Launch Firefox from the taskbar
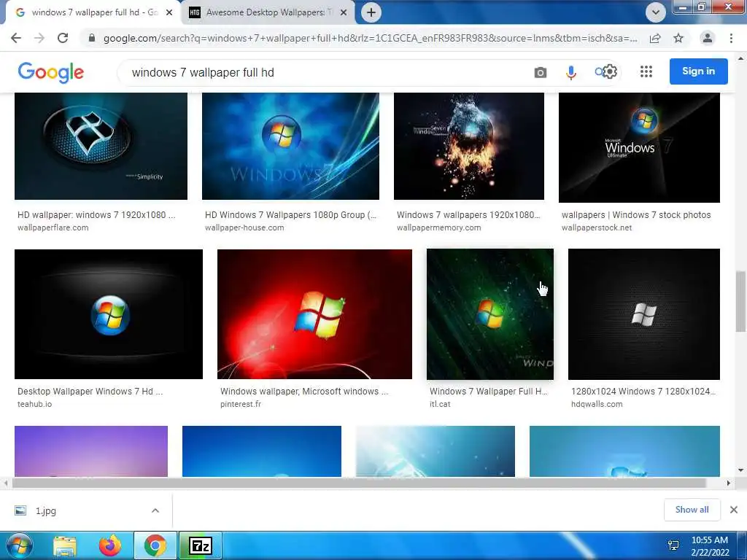The height and width of the screenshot is (560, 747). pyautogui.click(x=110, y=545)
